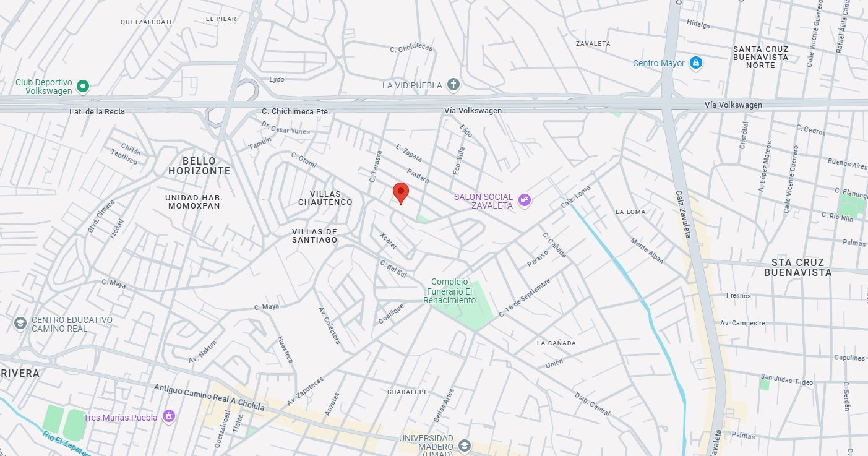Open the Club Deportivo Volkswagen green marker

(x=83, y=87)
